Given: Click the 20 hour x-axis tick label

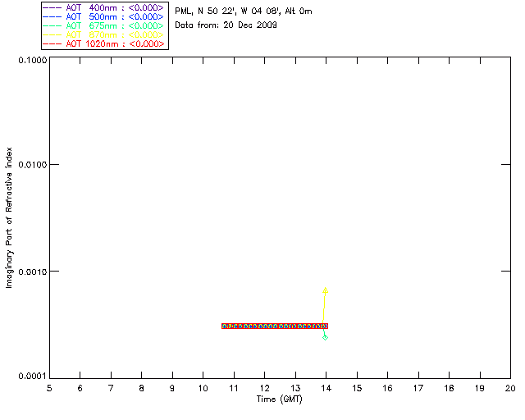Looking at the screenshot, I should (x=510, y=388).
